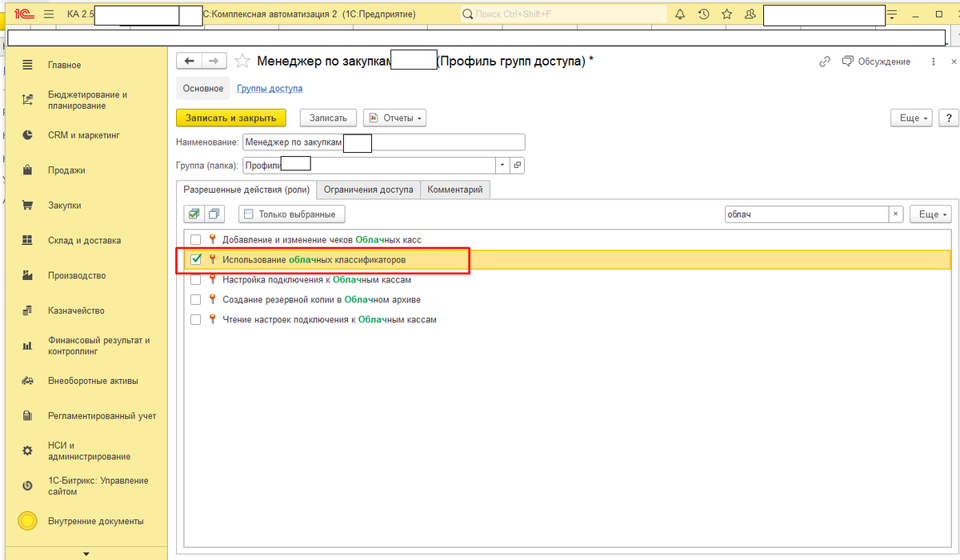The height and width of the screenshot is (560, 960).
Task: Open CRM и маркетинг section
Action: 84,135
